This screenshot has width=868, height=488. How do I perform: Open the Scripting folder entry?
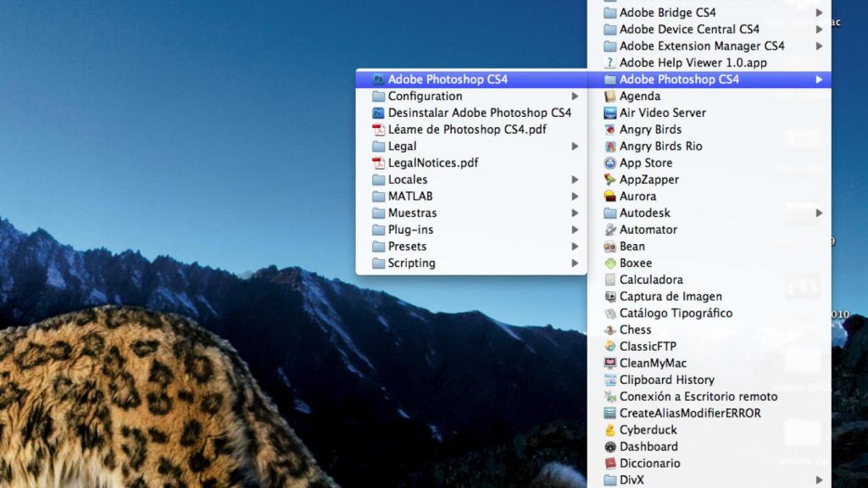pos(411,263)
